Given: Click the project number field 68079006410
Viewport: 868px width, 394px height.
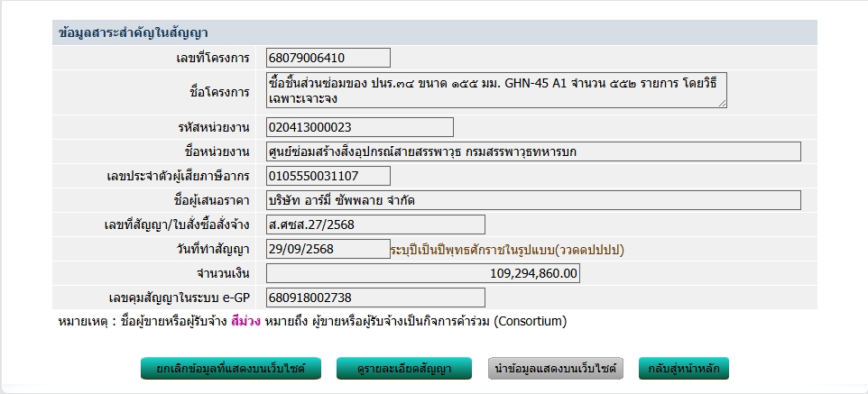Looking at the screenshot, I should 328,58.
